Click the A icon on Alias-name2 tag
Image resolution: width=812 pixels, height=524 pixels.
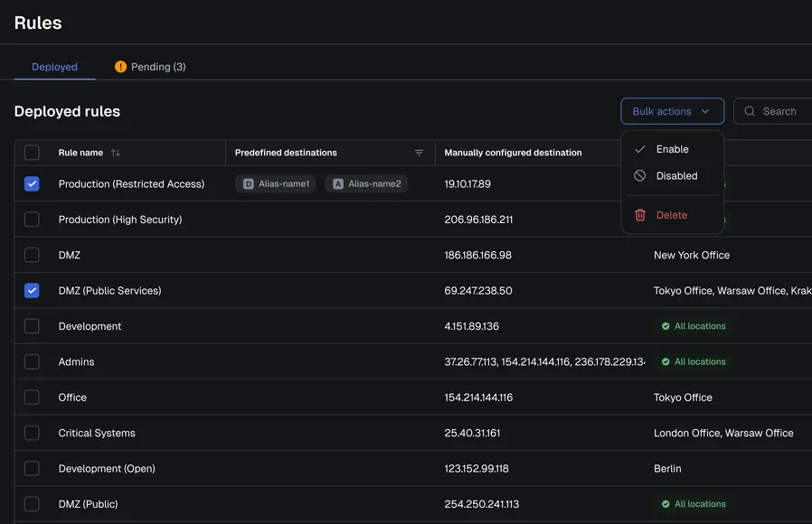coord(338,183)
